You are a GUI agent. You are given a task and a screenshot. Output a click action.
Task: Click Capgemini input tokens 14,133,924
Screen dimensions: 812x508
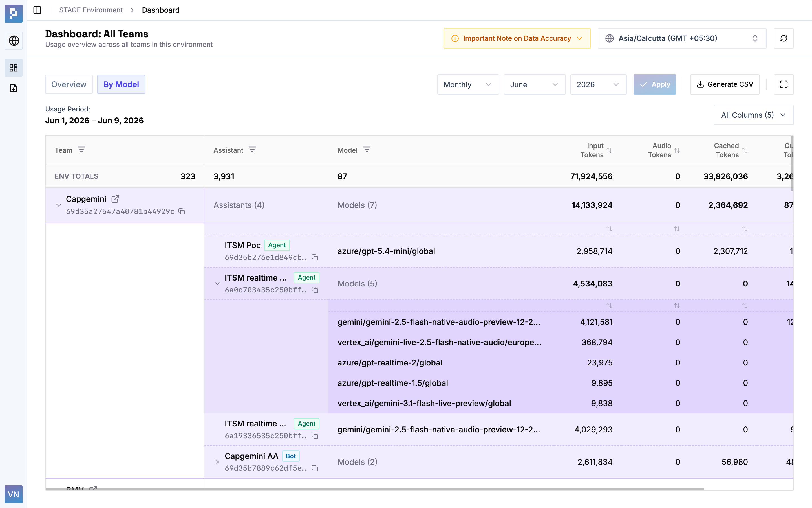[592, 205]
